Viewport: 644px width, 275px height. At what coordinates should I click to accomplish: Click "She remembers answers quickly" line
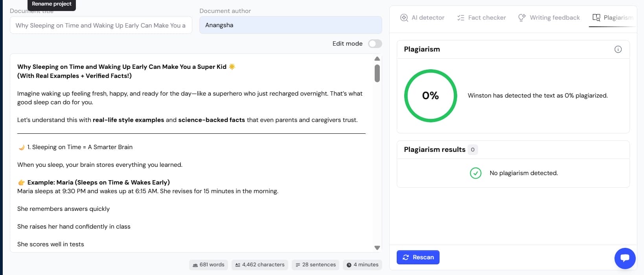[63, 209]
